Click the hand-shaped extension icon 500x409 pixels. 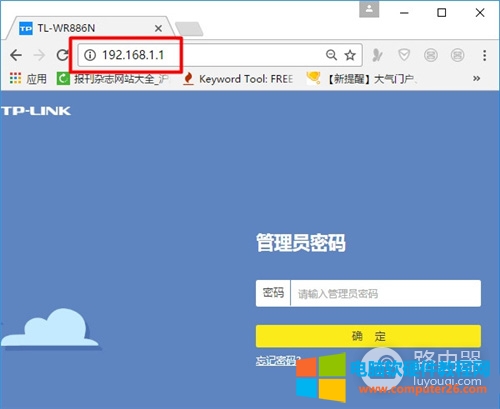377,55
